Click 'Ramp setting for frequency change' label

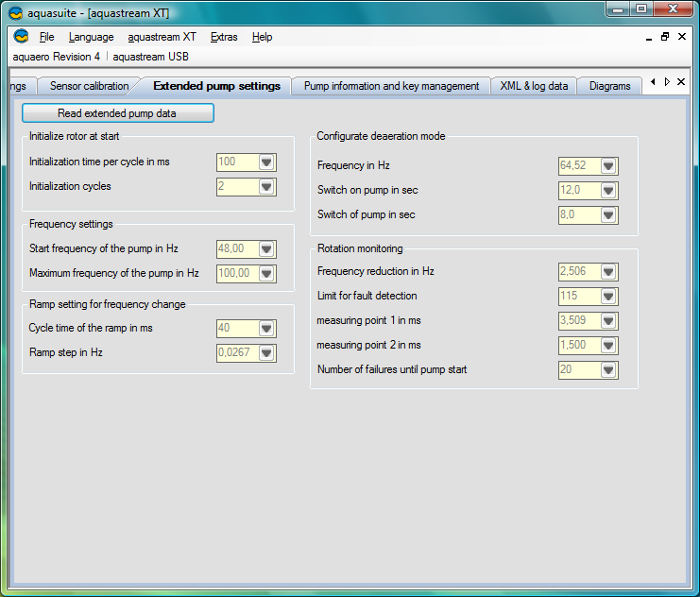tap(107, 304)
